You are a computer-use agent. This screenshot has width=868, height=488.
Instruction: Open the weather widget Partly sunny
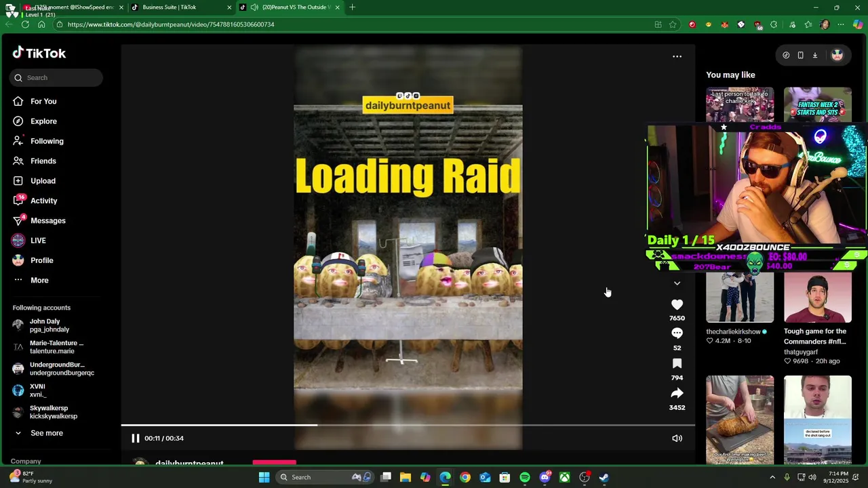click(31, 477)
